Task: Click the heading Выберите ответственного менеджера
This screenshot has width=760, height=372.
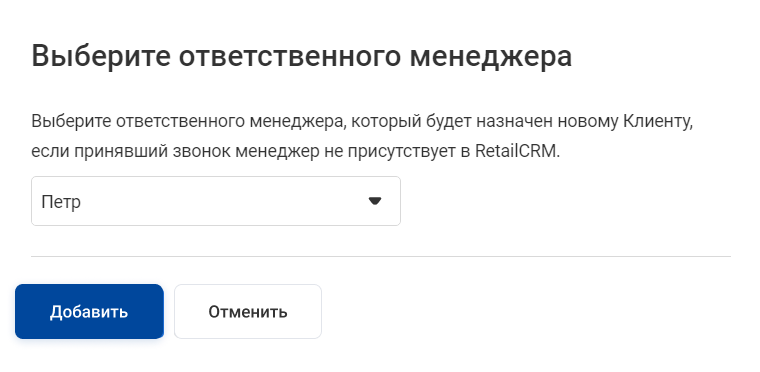Action: click(x=301, y=56)
